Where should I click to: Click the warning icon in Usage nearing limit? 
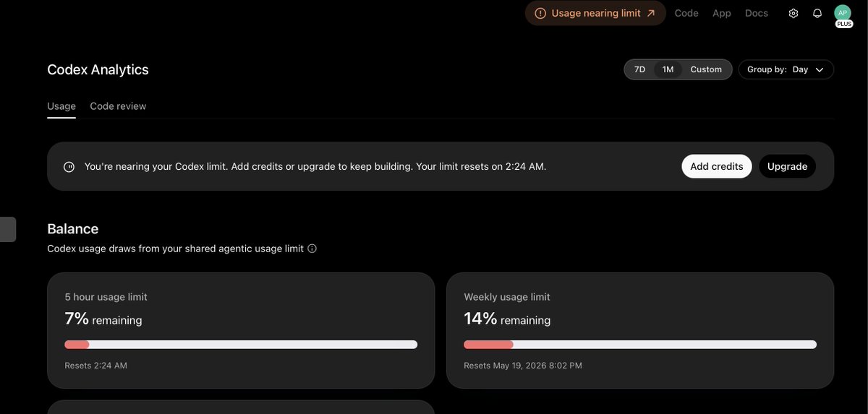pyautogui.click(x=540, y=13)
